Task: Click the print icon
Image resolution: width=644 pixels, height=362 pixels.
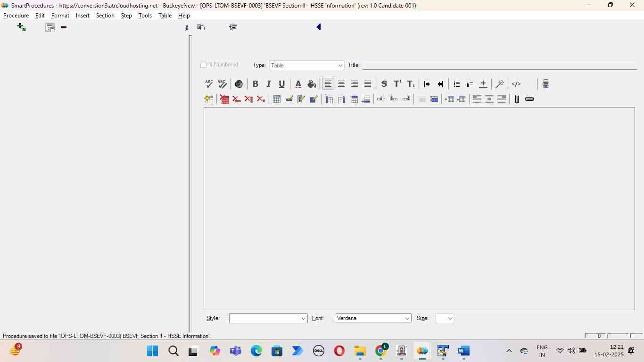Action: pyautogui.click(x=545, y=84)
